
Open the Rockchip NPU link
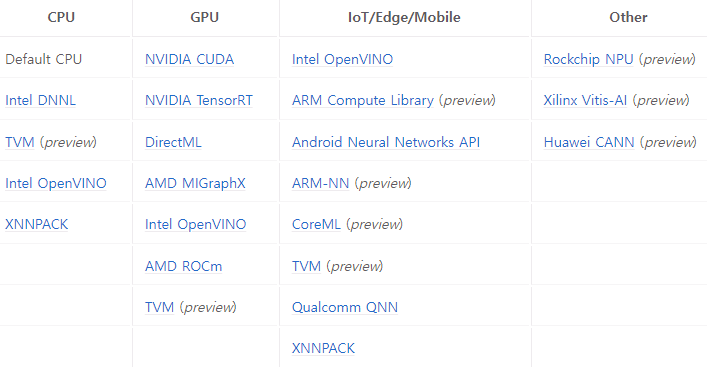[x=588, y=59]
